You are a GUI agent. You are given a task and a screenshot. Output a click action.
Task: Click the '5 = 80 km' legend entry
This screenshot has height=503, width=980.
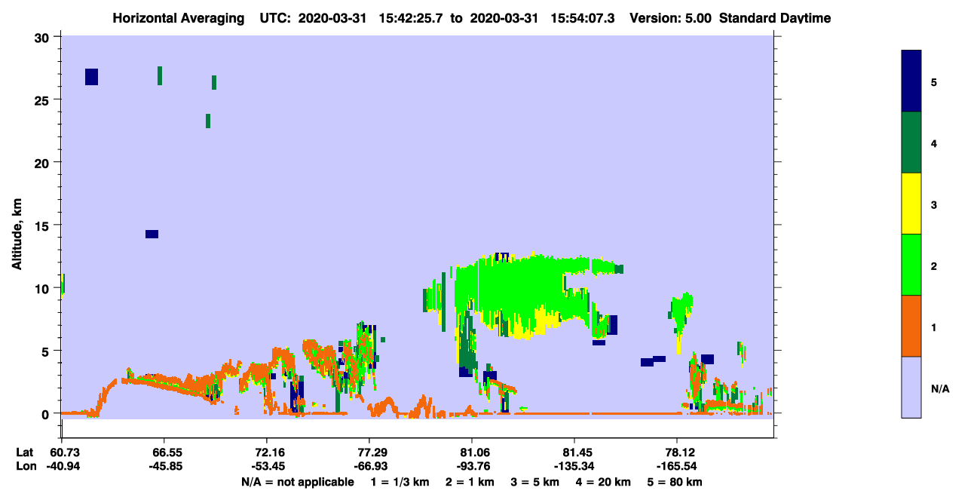pos(676,482)
